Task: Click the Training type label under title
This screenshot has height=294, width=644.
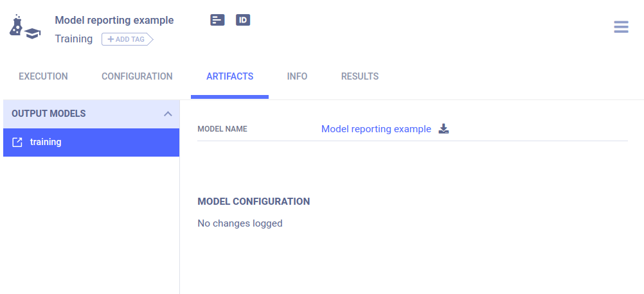Action: tap(74, 39)
